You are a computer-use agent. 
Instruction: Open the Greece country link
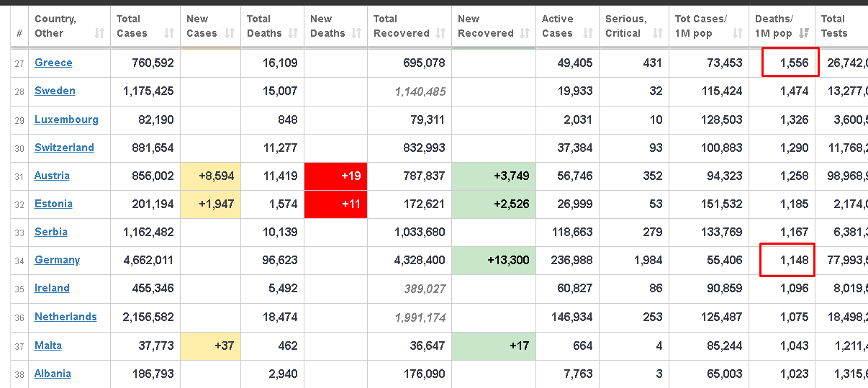click(53, 63)
